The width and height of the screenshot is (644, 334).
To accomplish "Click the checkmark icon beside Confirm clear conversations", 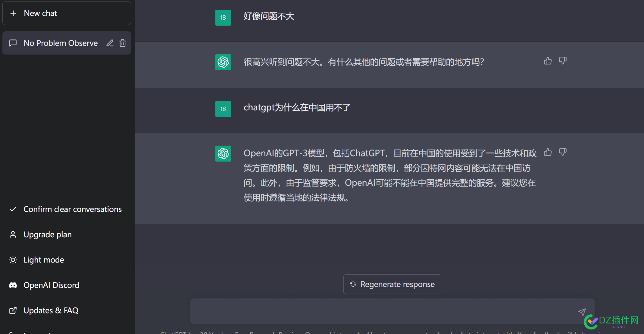I will (x=13, y=209).
